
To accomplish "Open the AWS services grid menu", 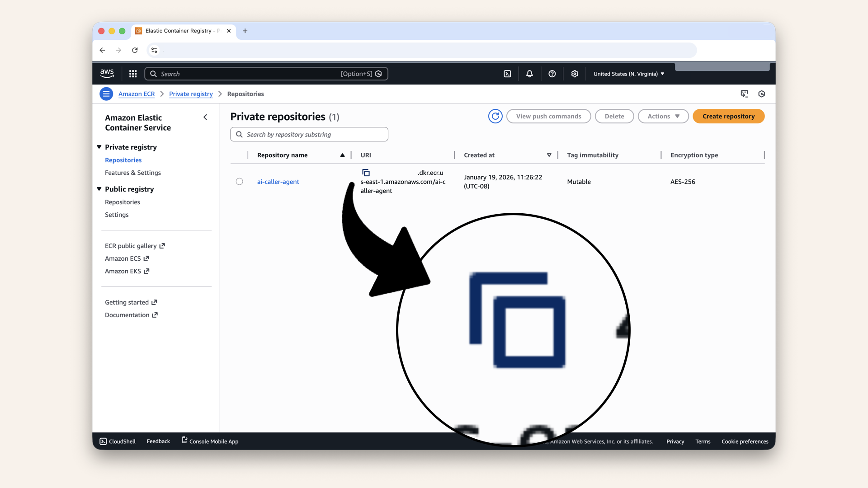I will pos(133,74).
